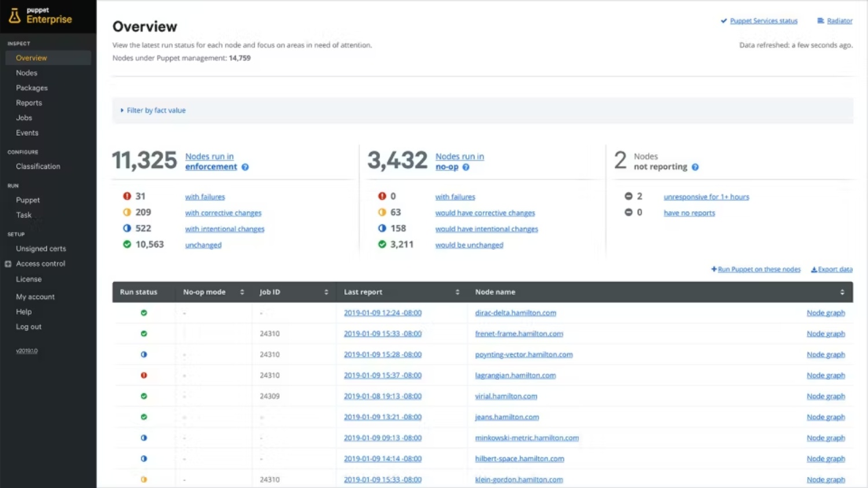Click the download icon next to Export data
868x488 pixels.
tap(815, 269)
